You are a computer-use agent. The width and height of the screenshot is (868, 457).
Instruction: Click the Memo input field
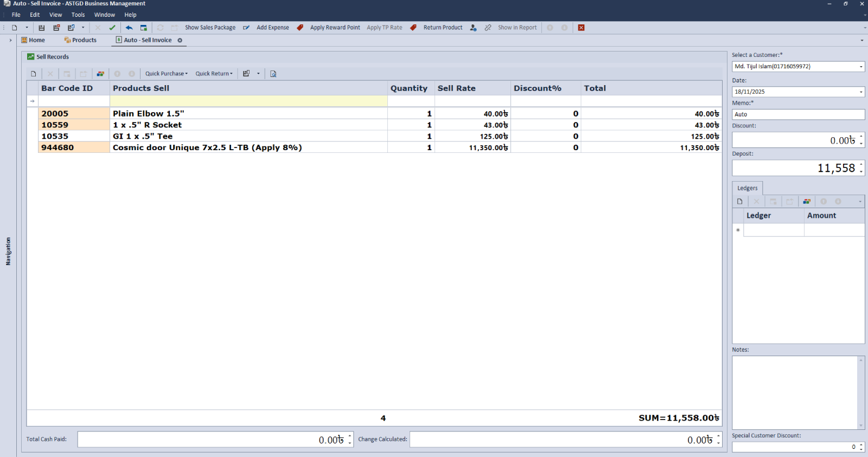point(798,114)
